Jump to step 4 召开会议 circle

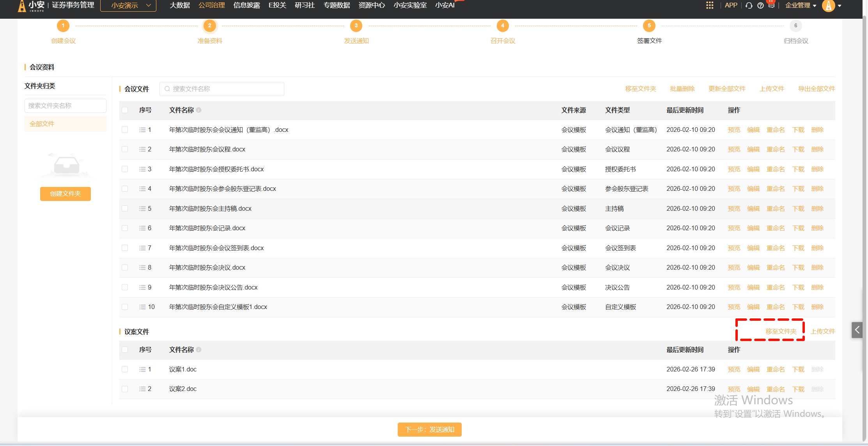(x=503, y=26)
